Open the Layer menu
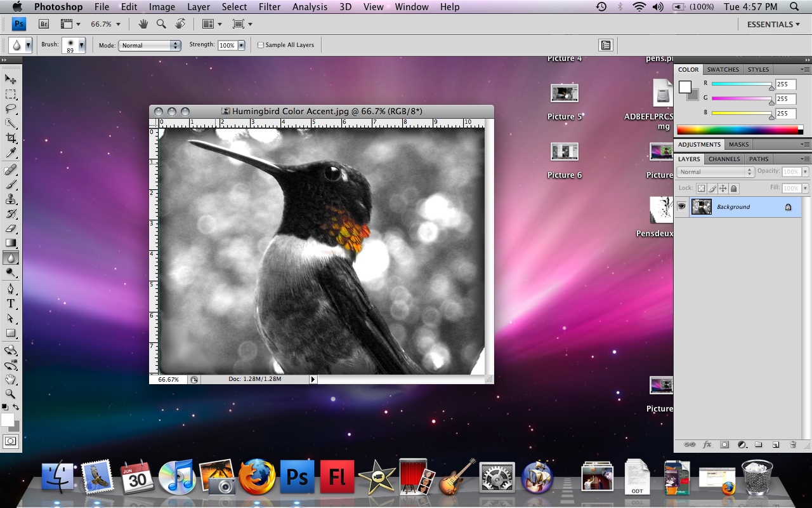Screen dimensions: 812x508 (199, 7)
